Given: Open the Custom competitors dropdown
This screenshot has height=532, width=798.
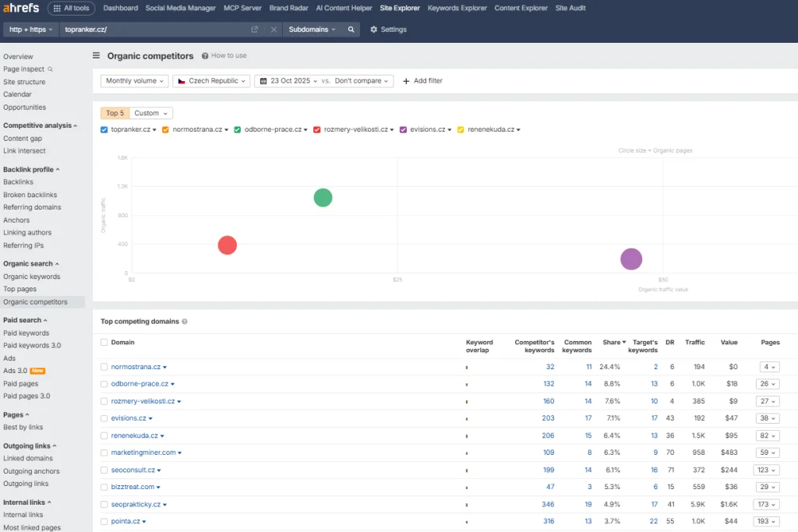Looking at the screenshot, I should pyautogui.click(x=150, y=113).
